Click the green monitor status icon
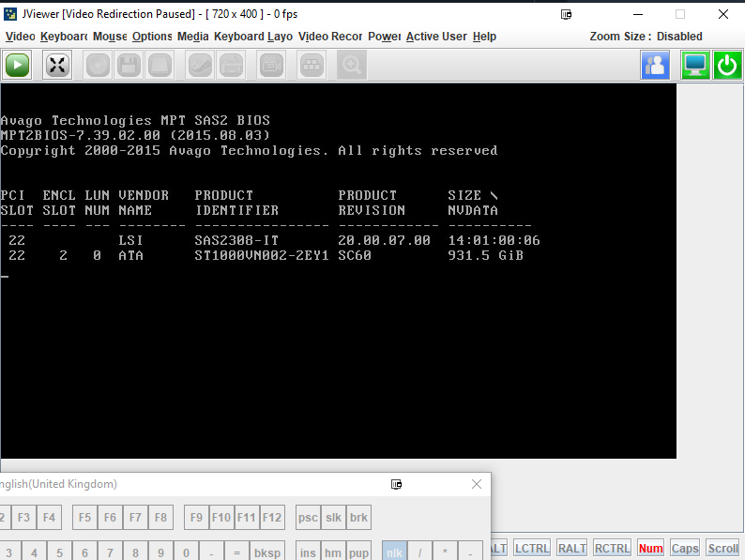 click(695, 65)
